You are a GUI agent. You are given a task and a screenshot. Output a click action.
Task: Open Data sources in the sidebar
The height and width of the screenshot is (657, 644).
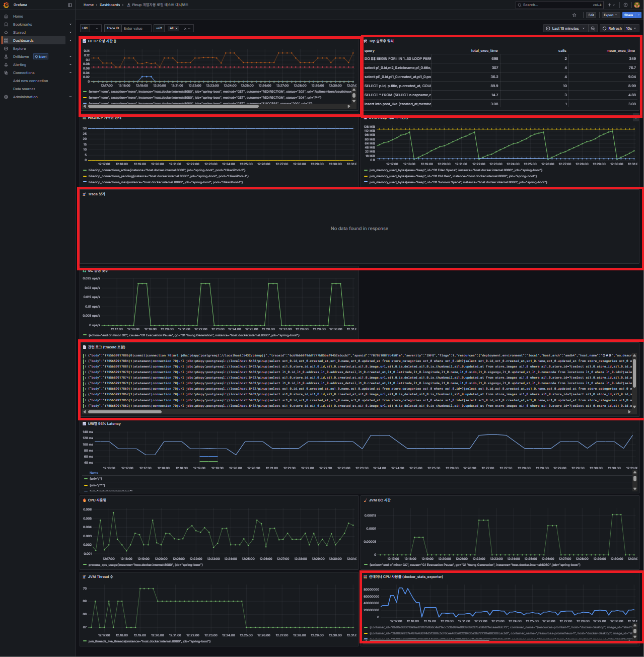tap(24, 89)
